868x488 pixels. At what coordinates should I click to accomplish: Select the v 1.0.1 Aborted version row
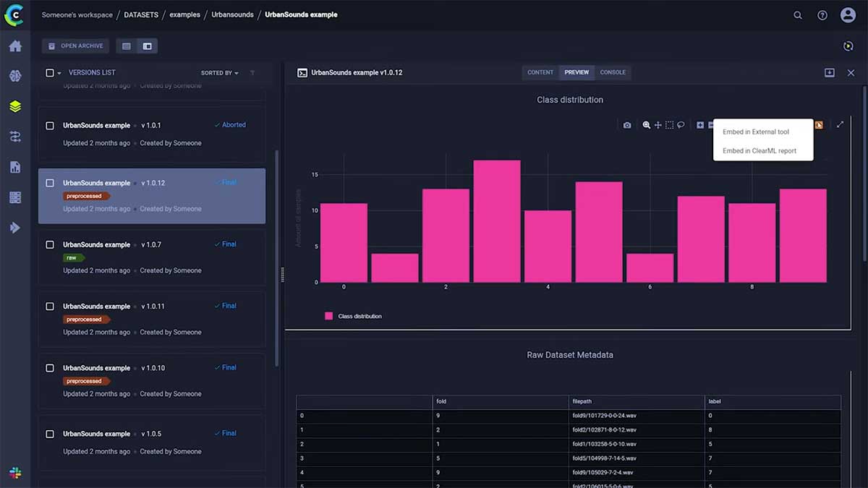coord(152,134)
